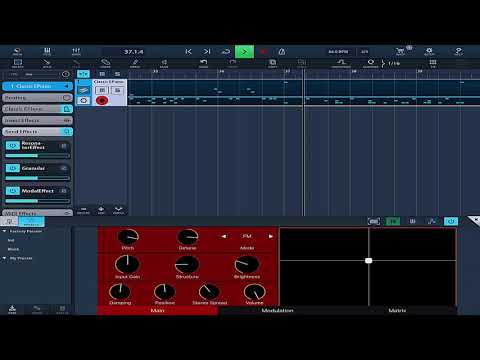Expand the Classic Piano track inspector header

click(37, 86)
